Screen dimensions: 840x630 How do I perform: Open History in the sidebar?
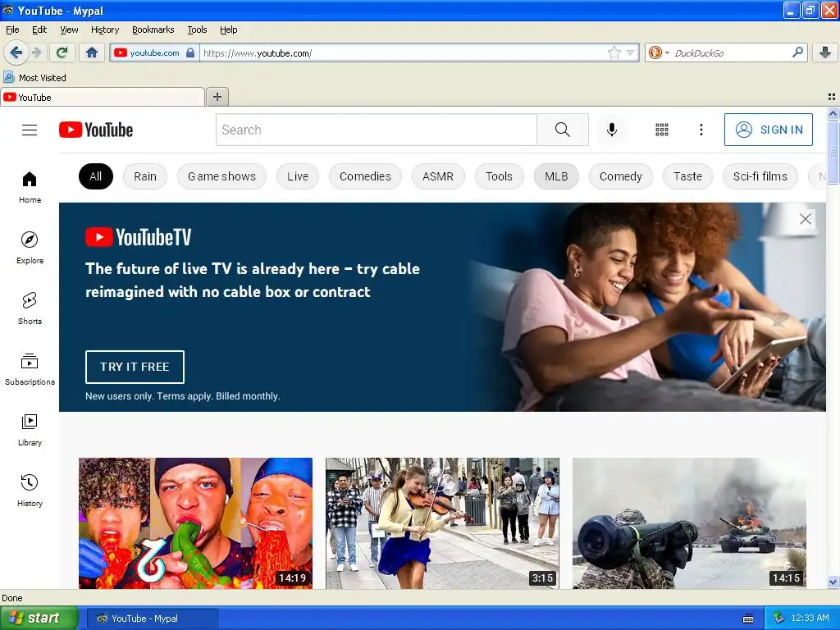click(30, 491)
